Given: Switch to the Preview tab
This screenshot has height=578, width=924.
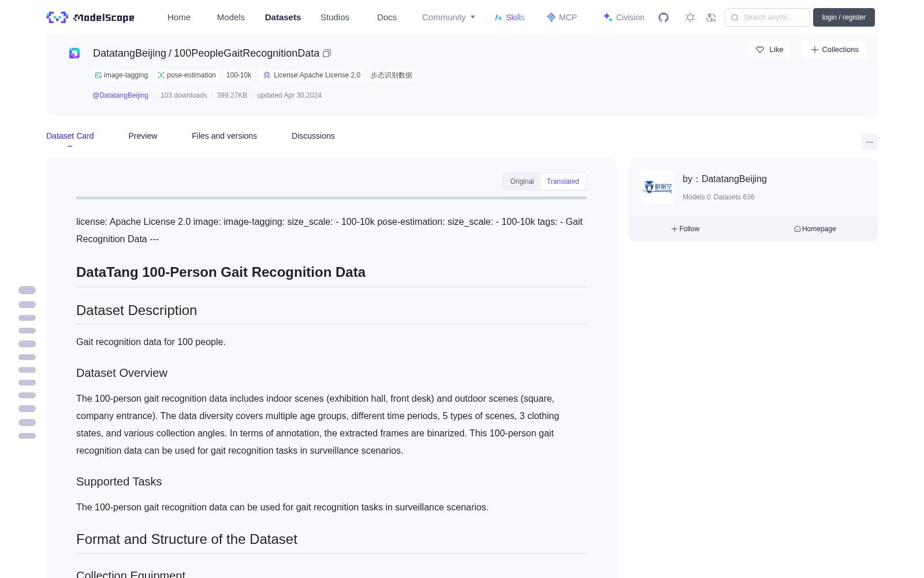Looking at the screenshot, I should click(143, 136).
